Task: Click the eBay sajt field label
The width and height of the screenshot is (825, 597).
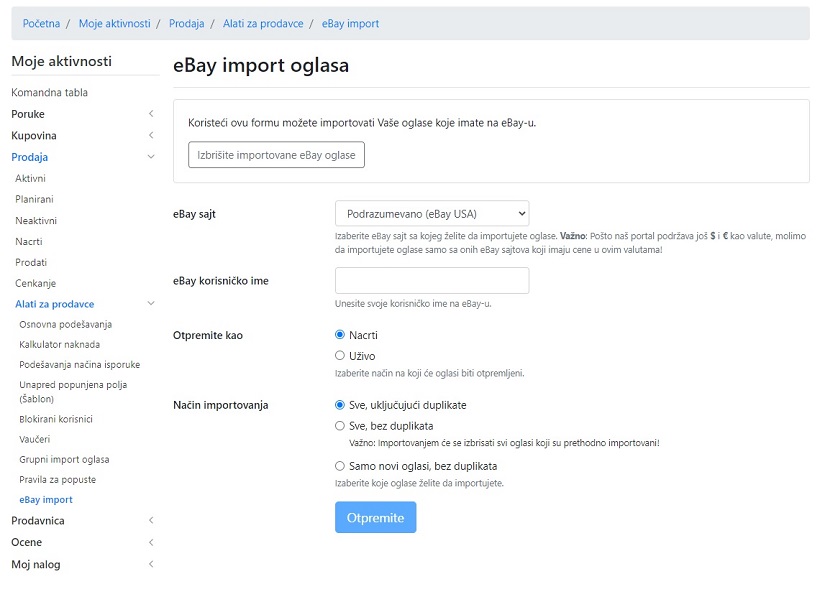Action: pos(194,214)
